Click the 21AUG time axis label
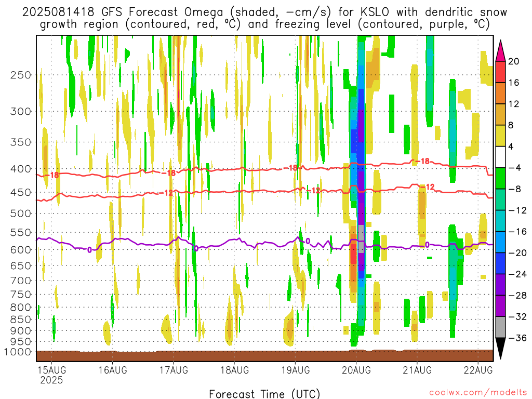This screenshot has width=532, height=399. 417,370
